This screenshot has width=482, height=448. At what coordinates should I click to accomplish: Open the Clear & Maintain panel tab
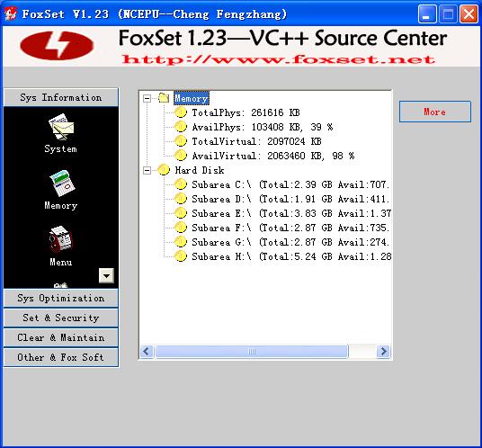tap(61, 337)
